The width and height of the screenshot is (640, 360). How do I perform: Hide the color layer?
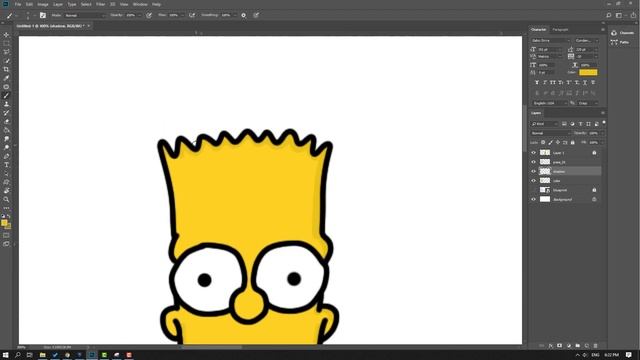pos(533,181)
